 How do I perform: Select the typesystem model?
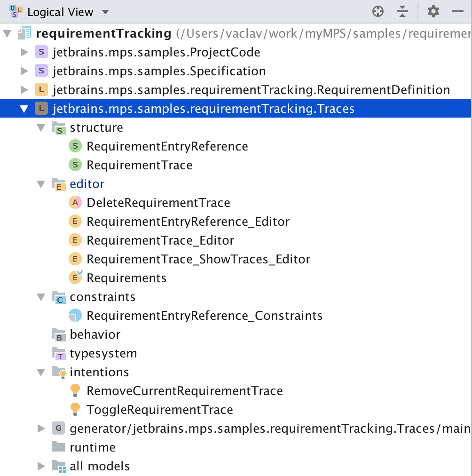[x=103, y=353]
